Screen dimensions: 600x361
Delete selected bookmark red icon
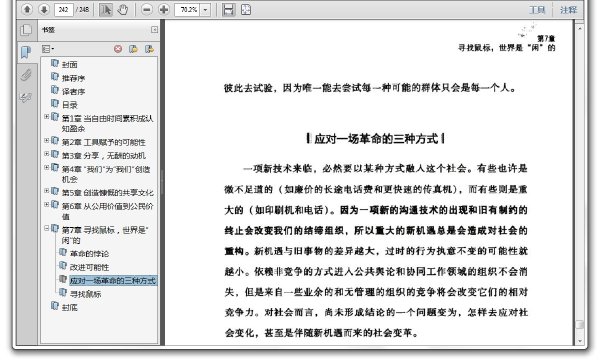point(118,49)
